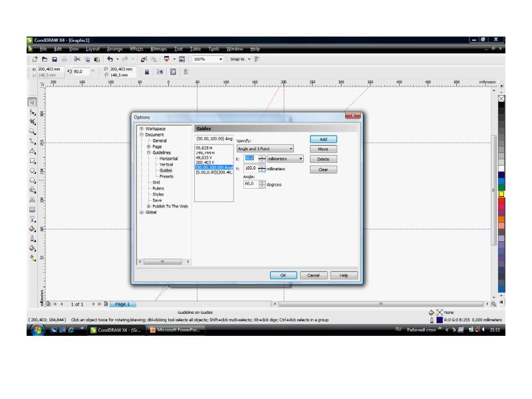Select the Zoom magnifier tool
The image size is (532, 399).
32,131
